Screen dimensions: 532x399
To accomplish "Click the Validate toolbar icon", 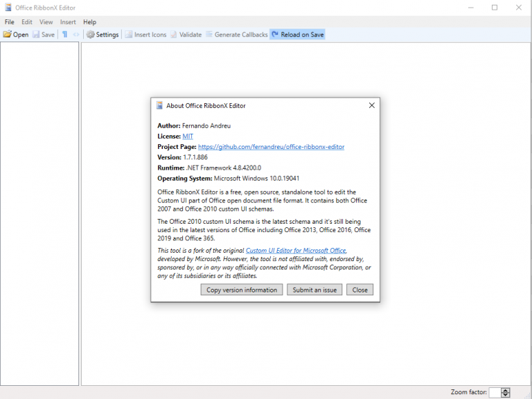I will point(174,35).
